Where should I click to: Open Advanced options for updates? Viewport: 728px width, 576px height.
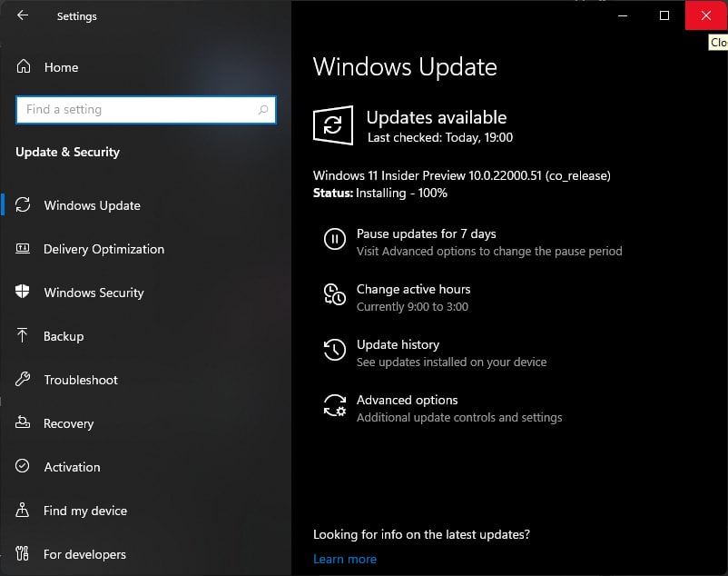pos(407,400)
